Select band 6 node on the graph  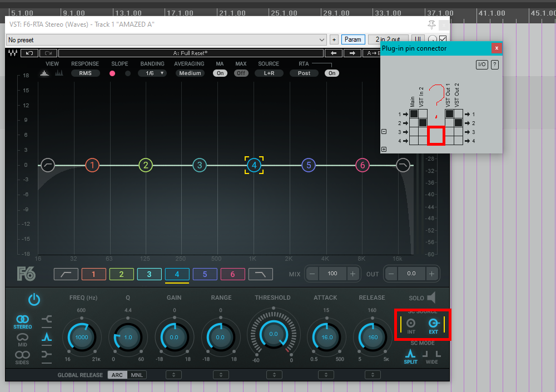[363, 165]
